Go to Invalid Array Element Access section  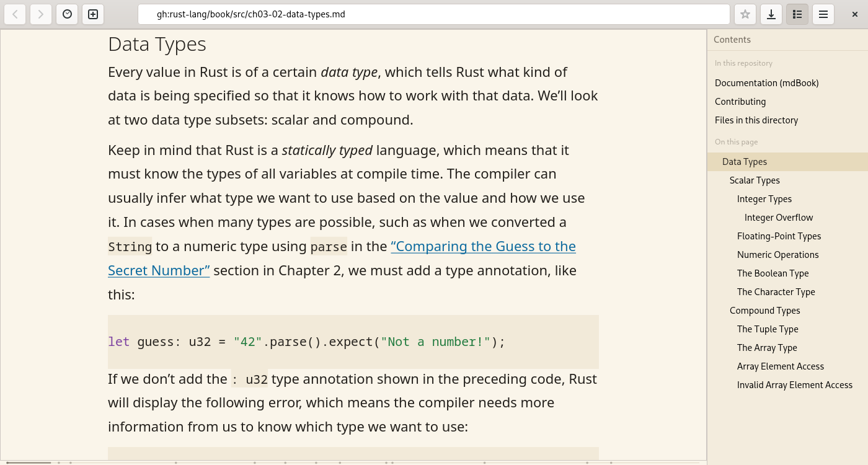tap(787, 385)
